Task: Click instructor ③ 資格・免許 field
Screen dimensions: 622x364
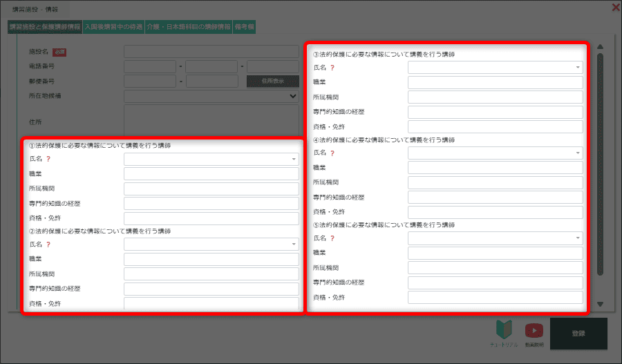Action: (x=496, y=127)
